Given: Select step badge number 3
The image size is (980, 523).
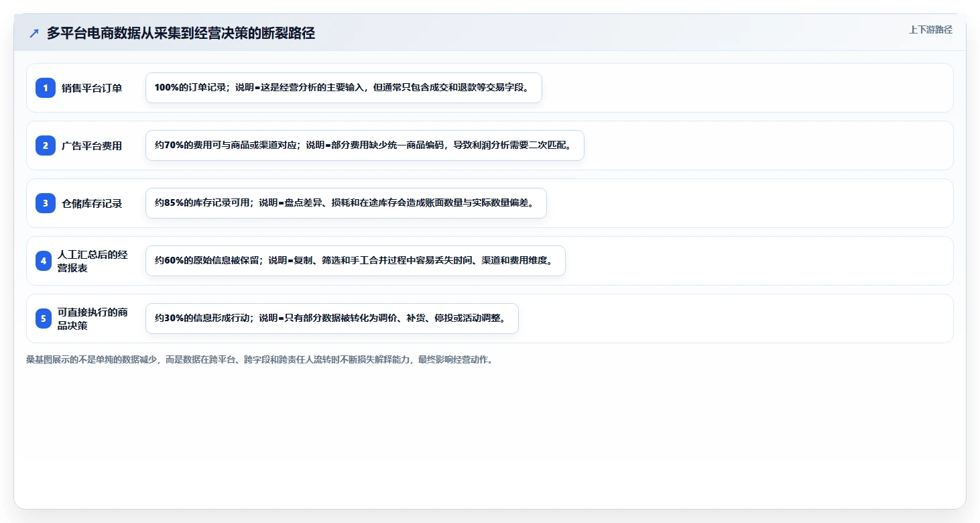Looking at the screenshot, I should pos(46,203).
